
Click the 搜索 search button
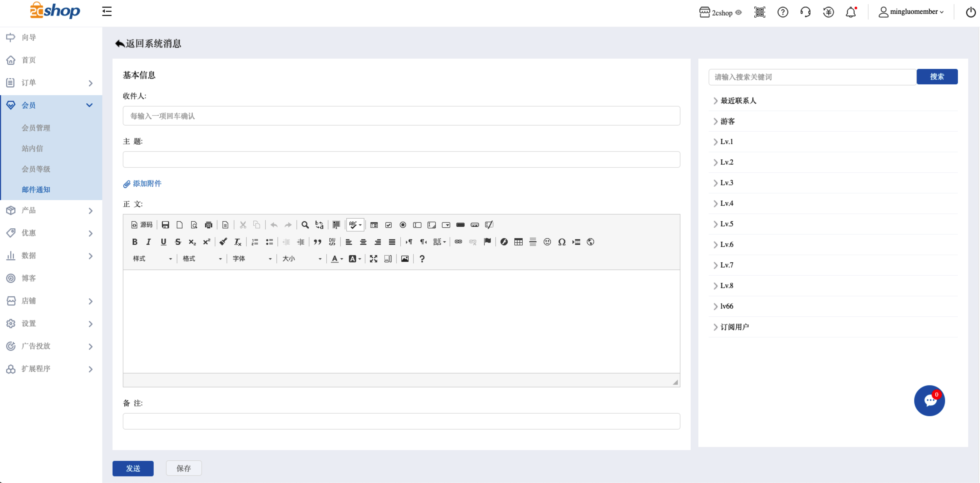pyautogui.click(x=937, y=77)
